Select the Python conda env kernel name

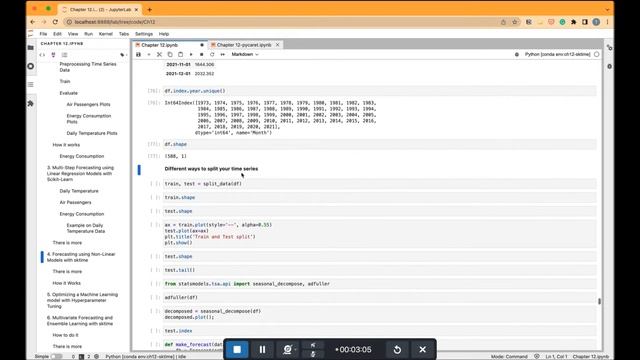click(x=558, y=54)
